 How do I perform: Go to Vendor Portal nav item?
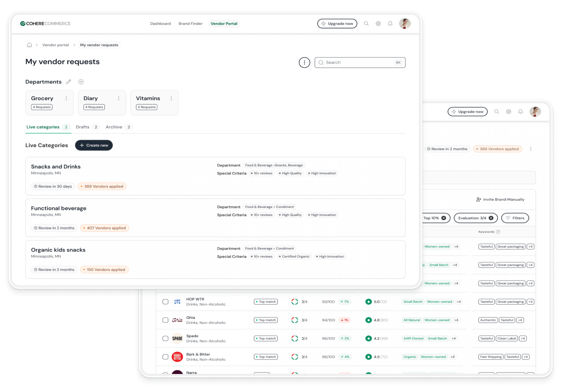pyautogui.click(x=224, y=24)
